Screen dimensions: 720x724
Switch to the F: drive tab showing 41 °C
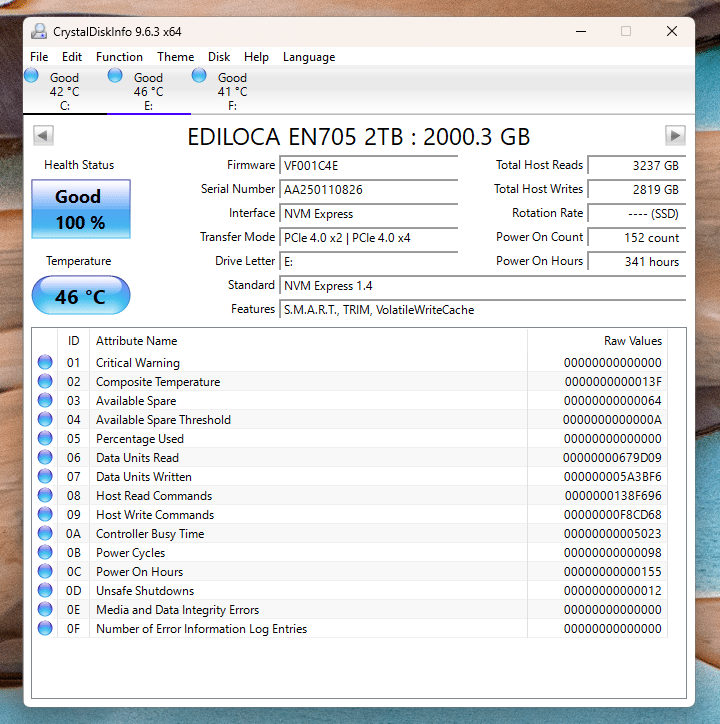tap(232, 91)
